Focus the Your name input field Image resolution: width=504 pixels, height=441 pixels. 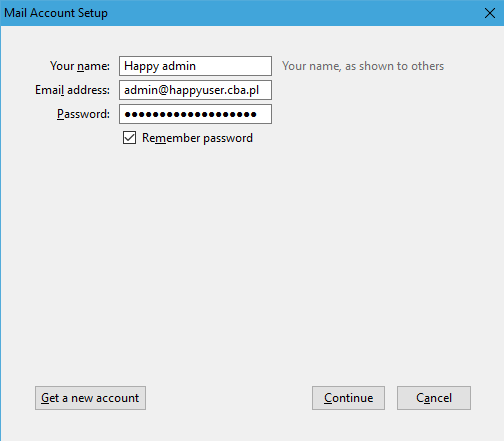pos(195,66)
